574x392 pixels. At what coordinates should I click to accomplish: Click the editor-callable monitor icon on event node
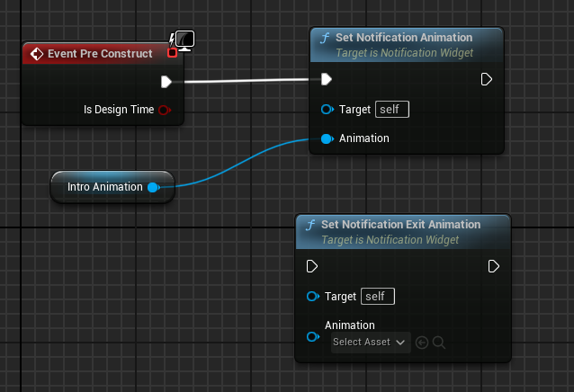click(184, 40)
